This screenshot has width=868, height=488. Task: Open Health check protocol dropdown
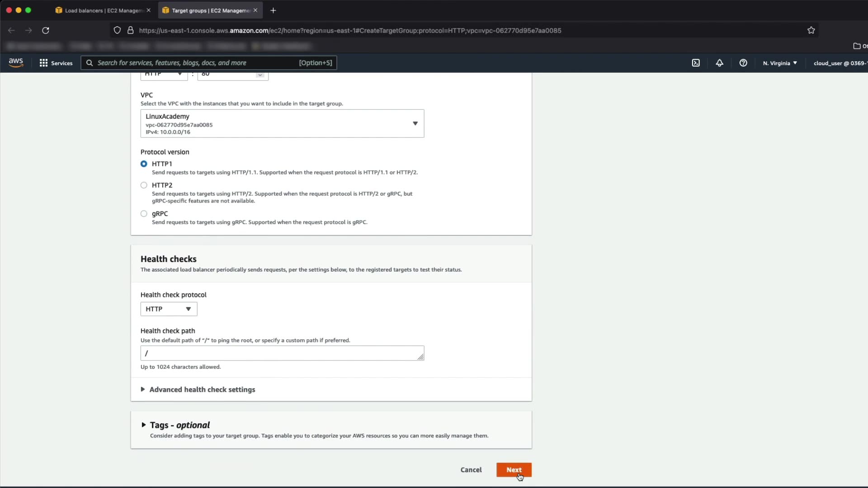[169, 309]
